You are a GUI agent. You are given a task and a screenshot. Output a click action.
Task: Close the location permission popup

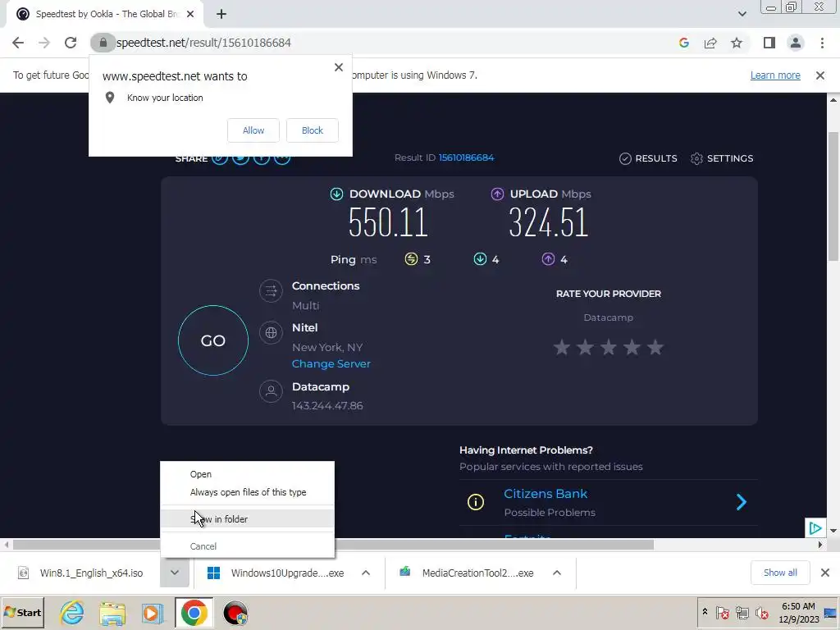(x=339, y=67)
